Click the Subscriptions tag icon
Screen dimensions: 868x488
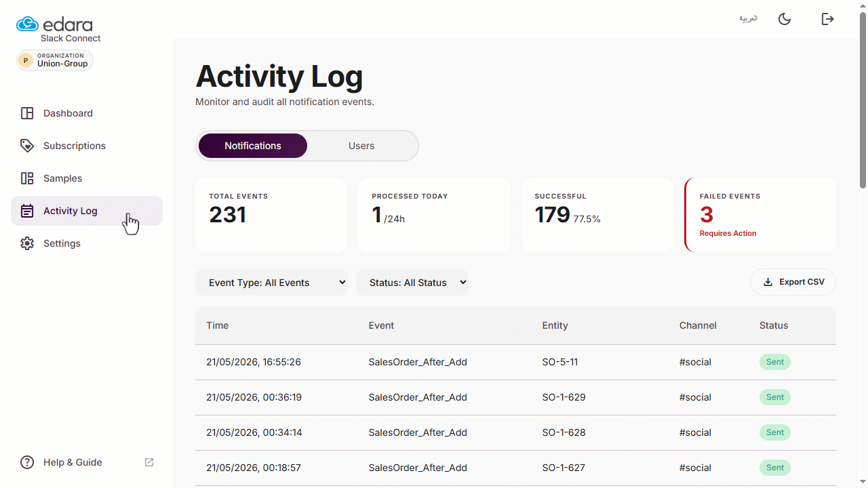pyautogui.click(x=27, y=146)
